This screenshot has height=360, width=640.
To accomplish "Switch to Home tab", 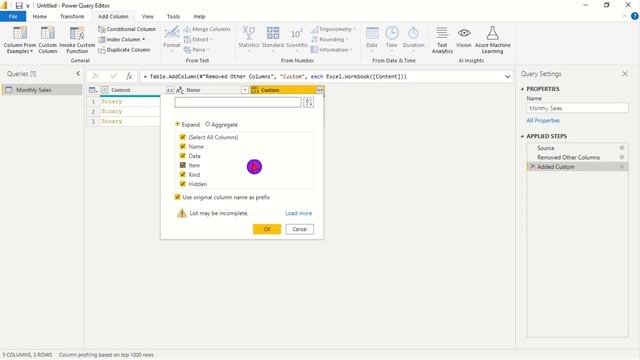I will 40,16.
